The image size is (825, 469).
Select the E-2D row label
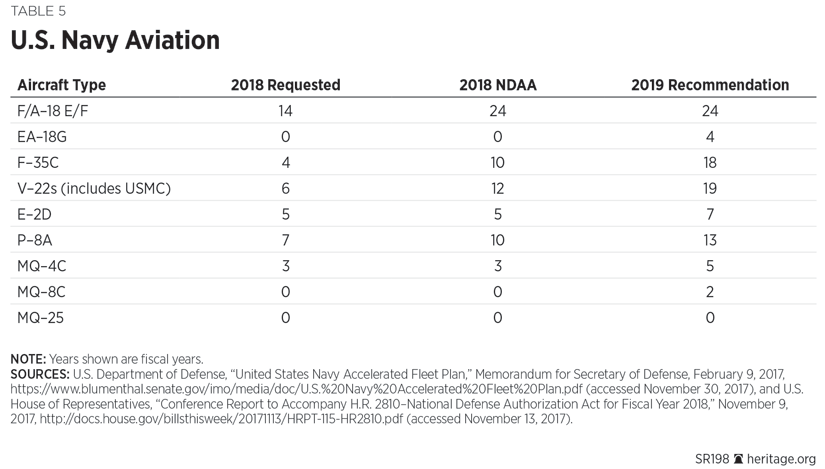[x=36, y=214]
